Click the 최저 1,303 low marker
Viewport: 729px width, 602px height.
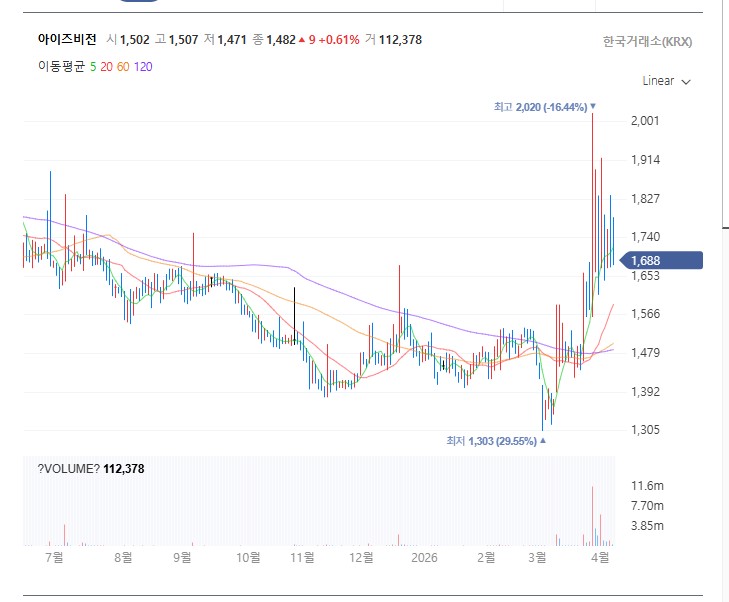pyautogui.click(x=496, y=441)
